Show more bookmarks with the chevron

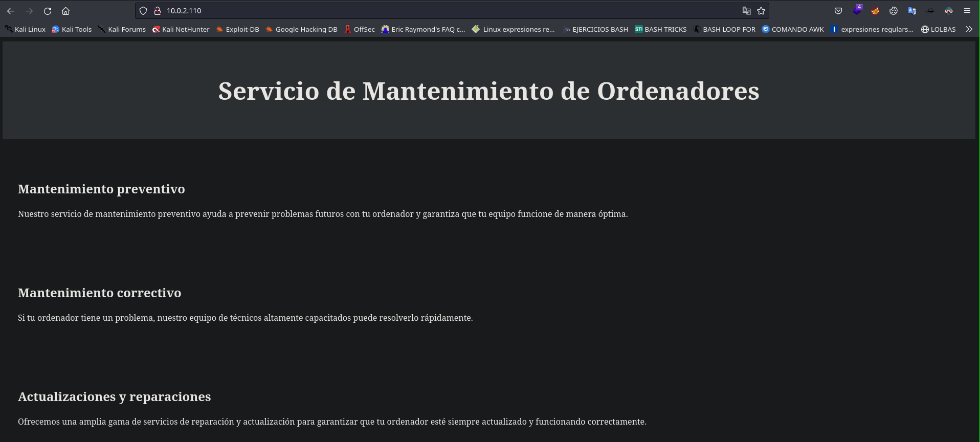click(x=969, y=29)
